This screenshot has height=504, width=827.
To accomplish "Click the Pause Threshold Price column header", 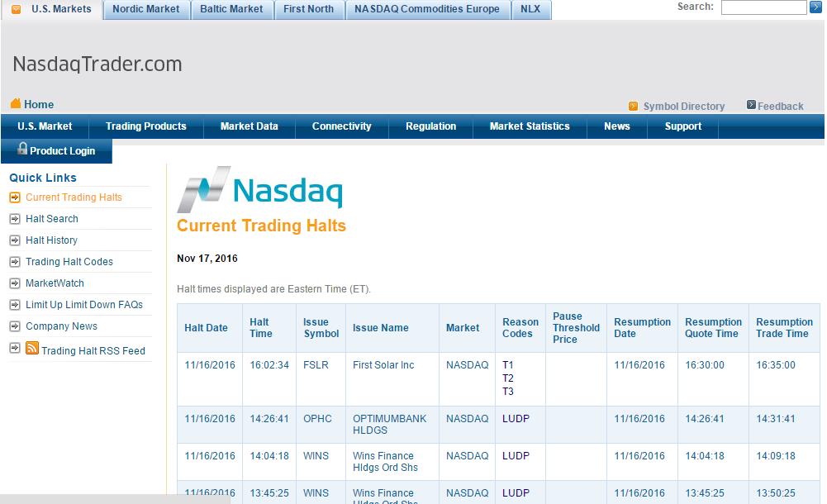I will click(577, 328).
